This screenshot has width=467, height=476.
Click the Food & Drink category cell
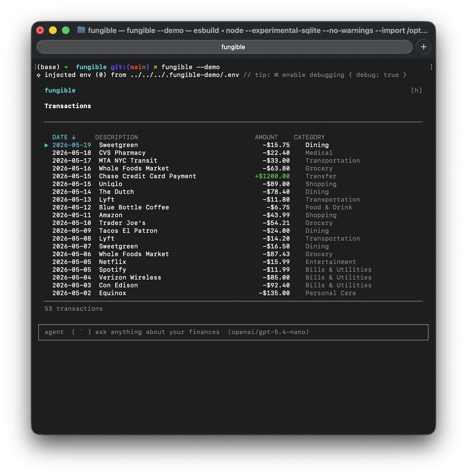tap(329, 207)
